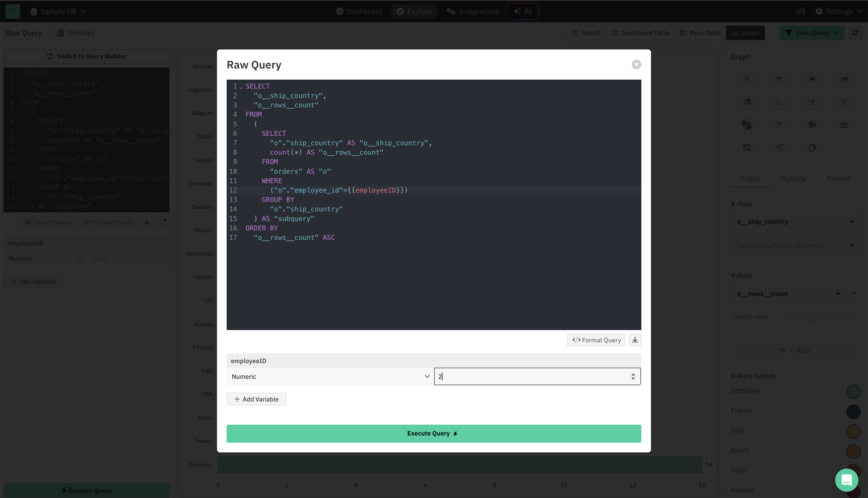Click the green Execute Query button
This screenshot has width=868, height=498.
pos(434,433)
